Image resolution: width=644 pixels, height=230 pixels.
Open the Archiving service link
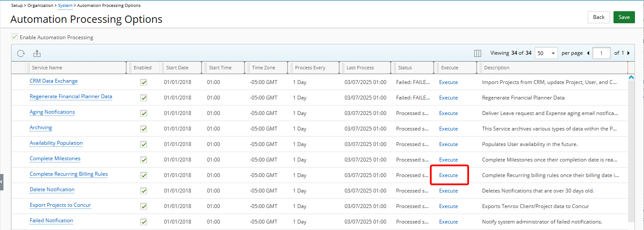pyautogui.click(x=41, y=127)
